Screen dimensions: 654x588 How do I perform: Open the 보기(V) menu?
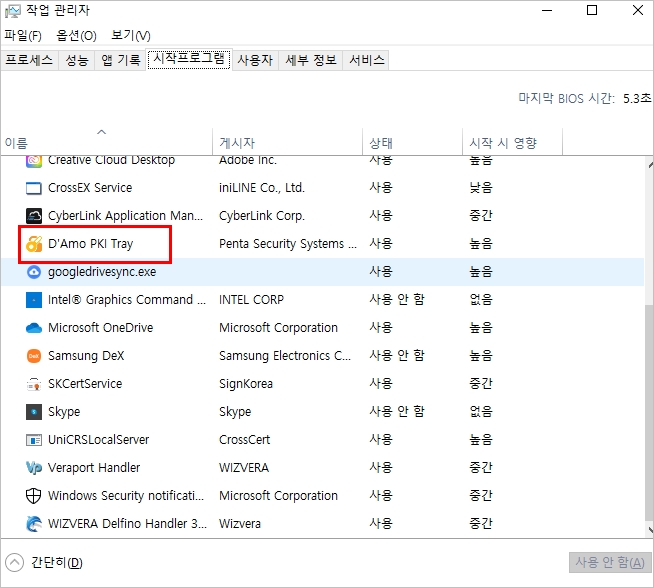pyautogui.click(x=131, y=35)
